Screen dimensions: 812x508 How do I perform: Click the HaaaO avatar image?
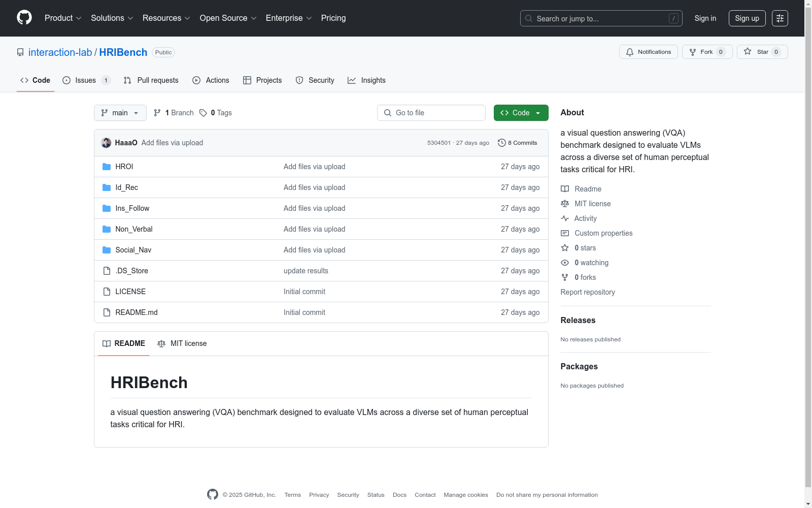(106, 143)
